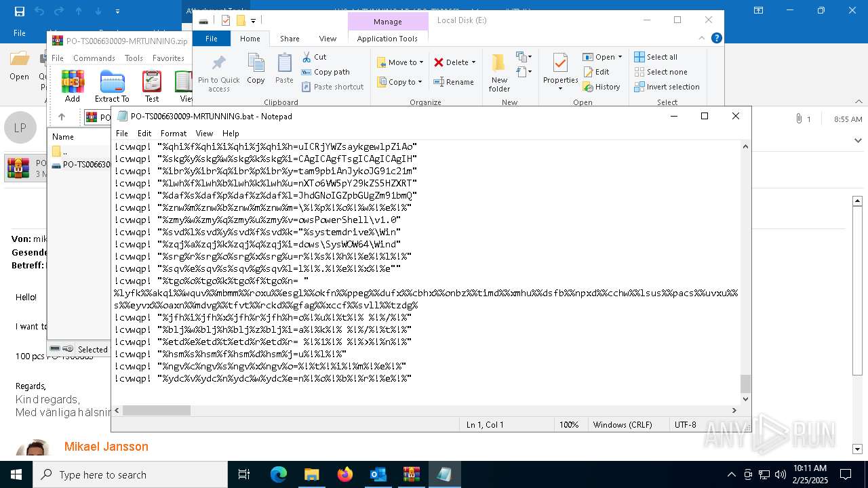Click Paste shortcut in ribbon
This screenshot has height=488, width=868.
point(332,87)
